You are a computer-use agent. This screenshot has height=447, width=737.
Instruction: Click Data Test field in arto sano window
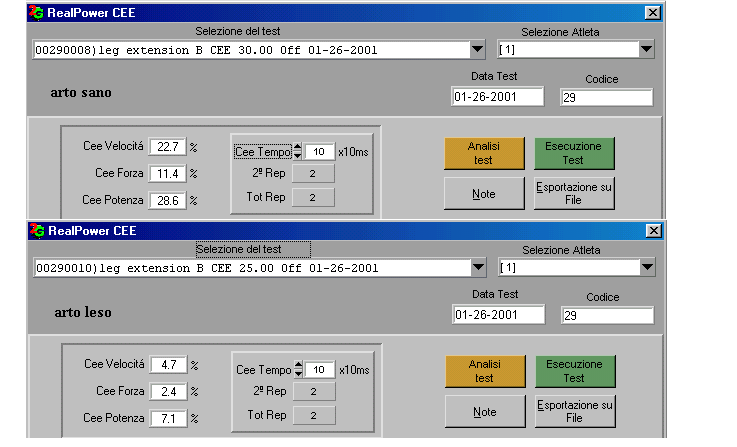(497, 97)
